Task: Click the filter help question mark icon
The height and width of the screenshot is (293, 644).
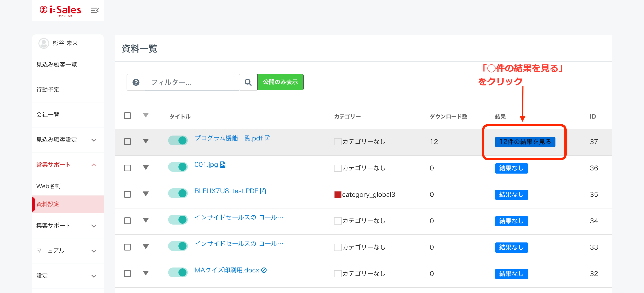Action: point(136,82)
